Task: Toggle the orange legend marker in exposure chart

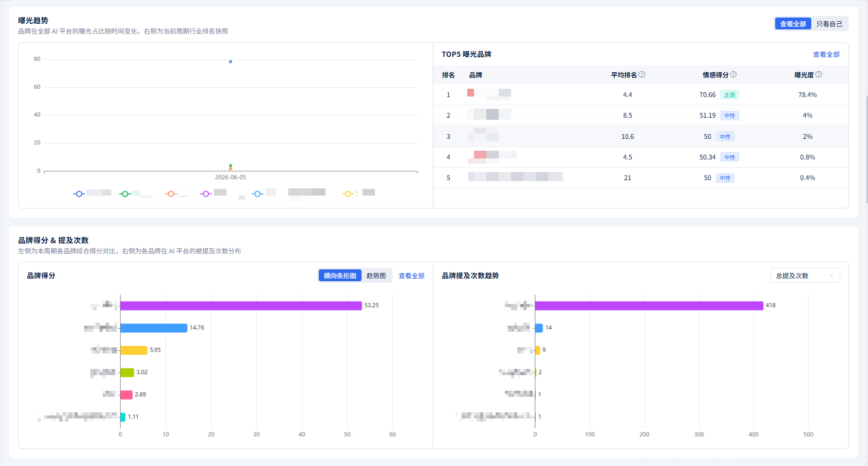Action: click(171, 194)
